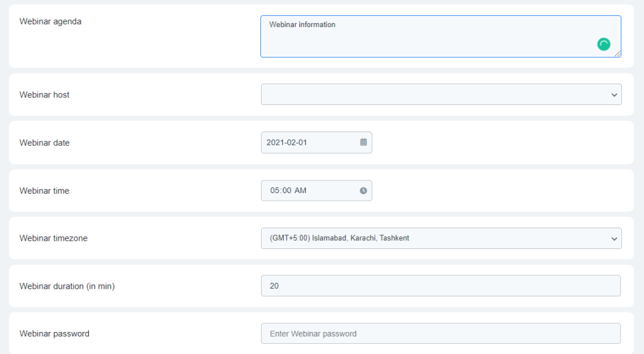
Task: Click the resize handle of agenda textarea
Action: (x=618, y=54)
